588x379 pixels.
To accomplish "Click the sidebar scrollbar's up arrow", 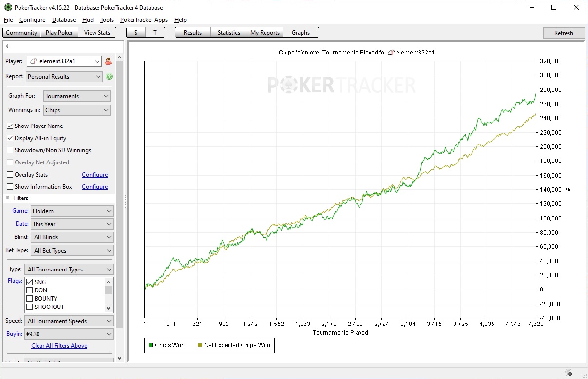I will click(x=120, y=58).
